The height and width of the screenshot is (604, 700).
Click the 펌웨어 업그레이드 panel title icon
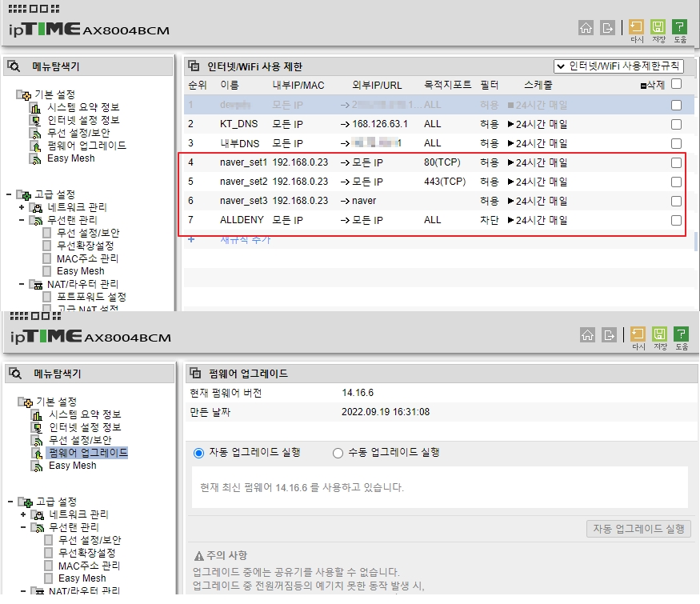coord(195,374)
